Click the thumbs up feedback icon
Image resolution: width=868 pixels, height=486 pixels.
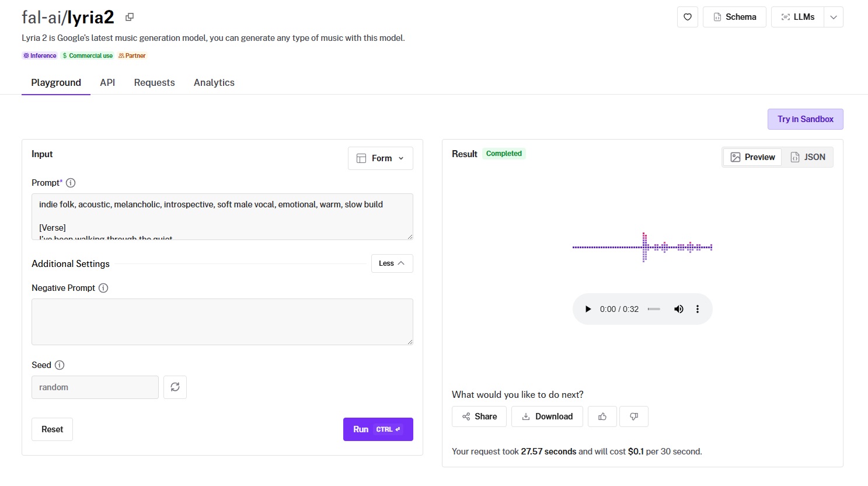[x=602, y=416]
